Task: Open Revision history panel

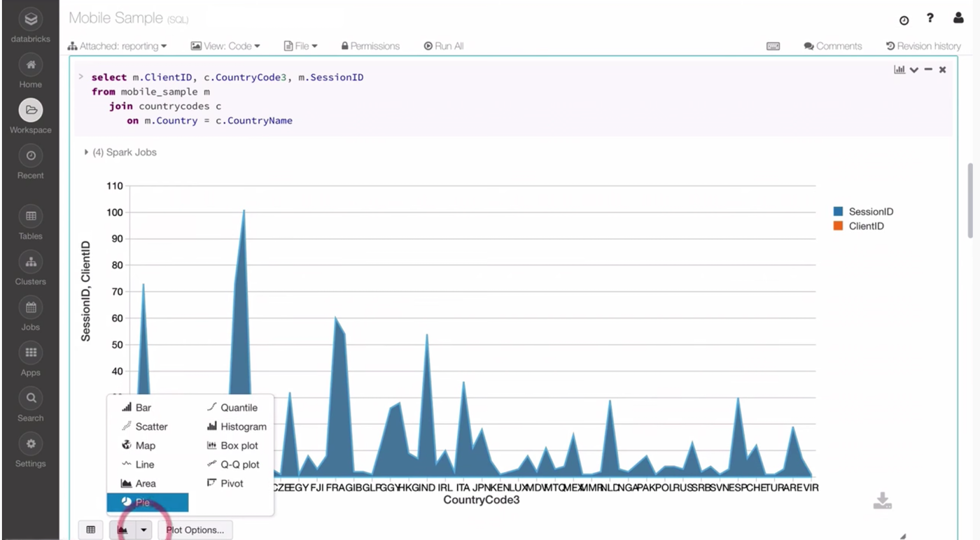Action: click(923, 46)
